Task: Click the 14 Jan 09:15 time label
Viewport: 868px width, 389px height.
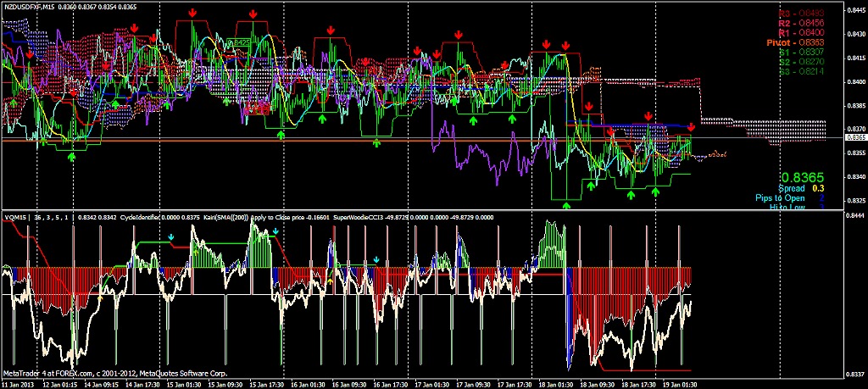Action: tap(100, 384)
